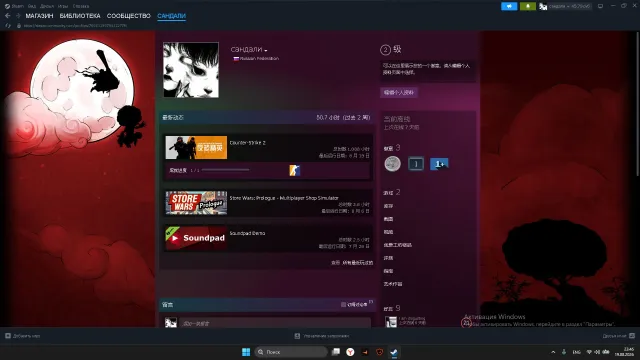Click the Counter-Strike 2 achievement icon
Viewport: 640px width, 360px height.
coord(294,170)
